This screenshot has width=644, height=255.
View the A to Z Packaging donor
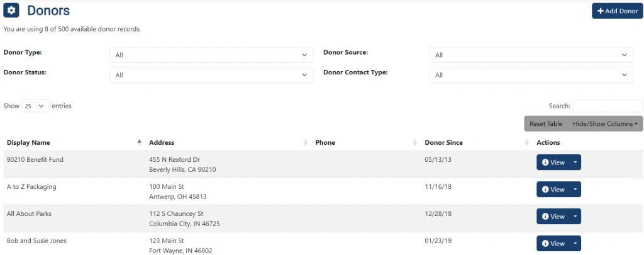[552, 190]
